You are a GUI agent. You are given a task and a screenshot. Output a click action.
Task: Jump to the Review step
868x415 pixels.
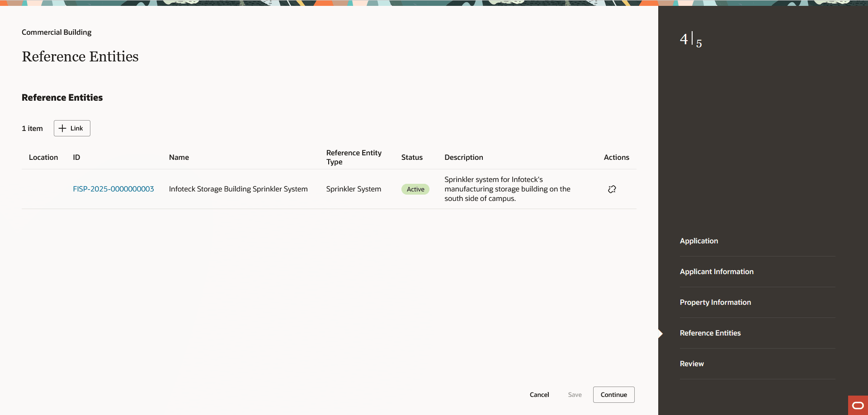tap(692, 364)
